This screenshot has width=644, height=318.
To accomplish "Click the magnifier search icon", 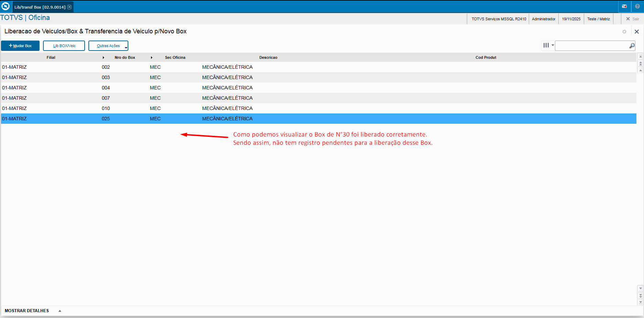I will click(x=632, y=46).
